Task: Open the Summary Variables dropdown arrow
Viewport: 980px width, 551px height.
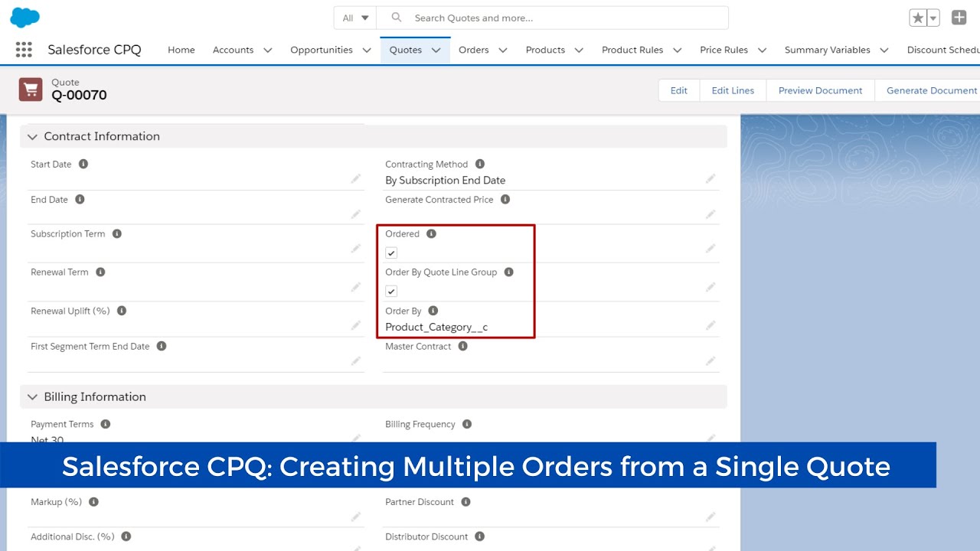Action: tap(884, 50)
